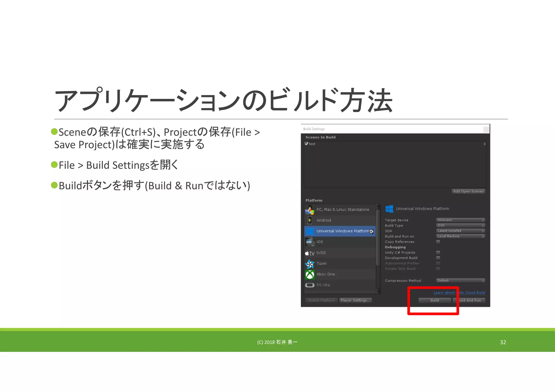This screenshot has width=555, height=392.
Task: Open Player Settings button
Action: tap(356, 300)
